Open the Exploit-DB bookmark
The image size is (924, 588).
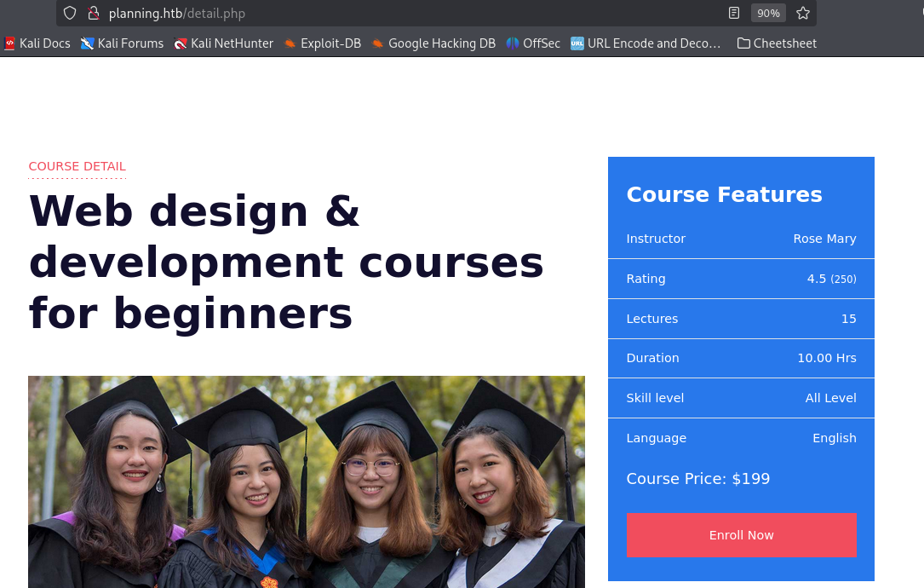323,43
